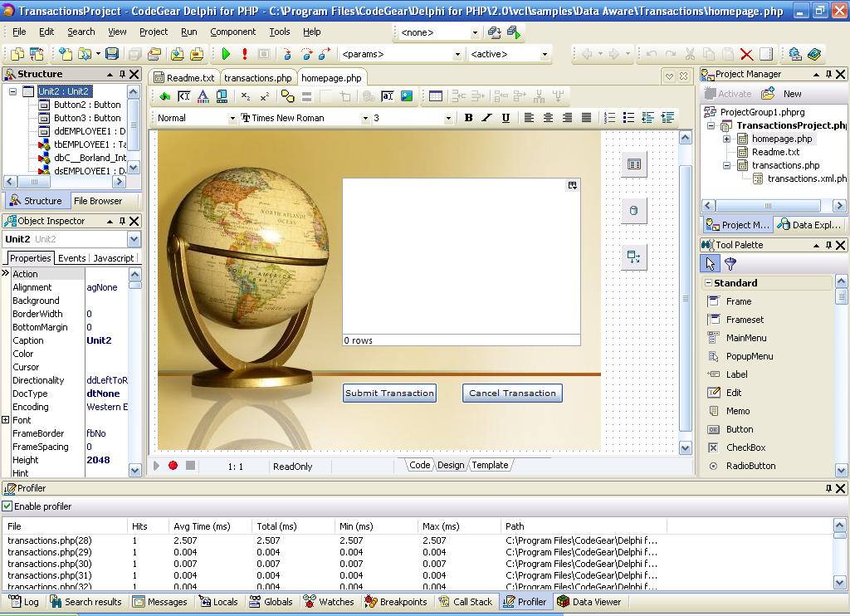Open the Project menu
This screenshot has height=616, width=850.
154,32
